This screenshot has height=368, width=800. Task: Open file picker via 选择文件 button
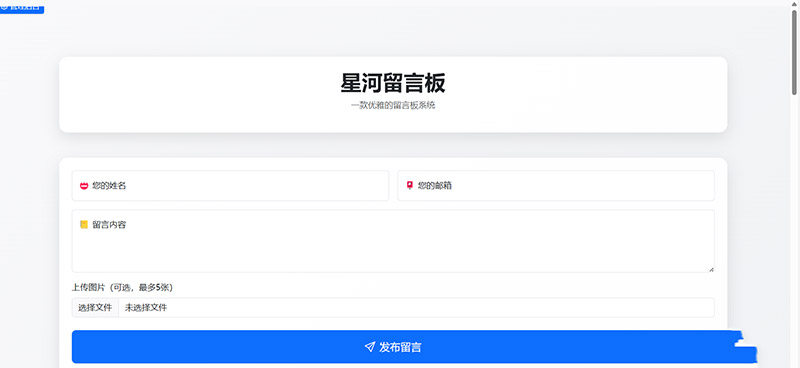coord(95,308)
